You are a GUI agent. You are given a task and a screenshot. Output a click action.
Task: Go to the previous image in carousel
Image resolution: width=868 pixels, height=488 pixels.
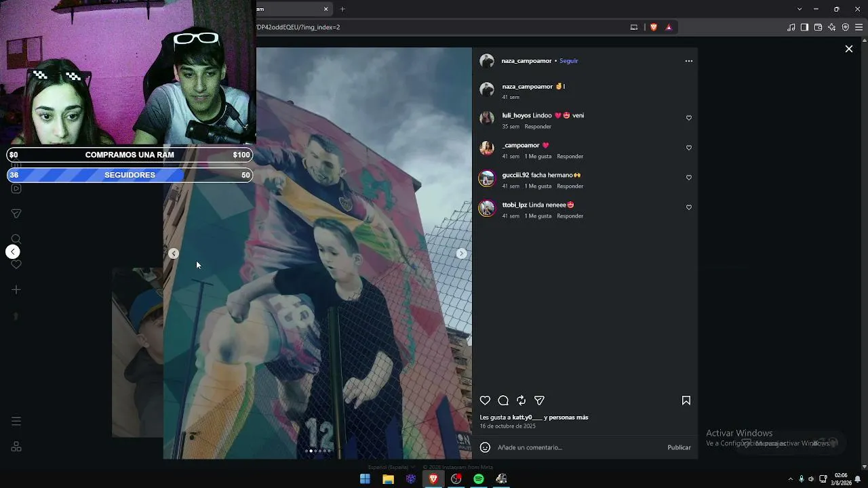(x=174, y=253)
